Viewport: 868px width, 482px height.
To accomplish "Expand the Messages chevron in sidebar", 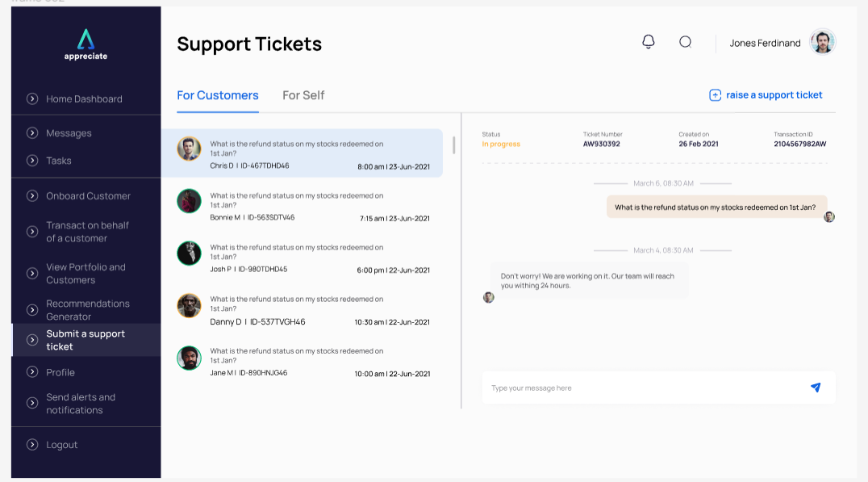I will coord(32,133).
